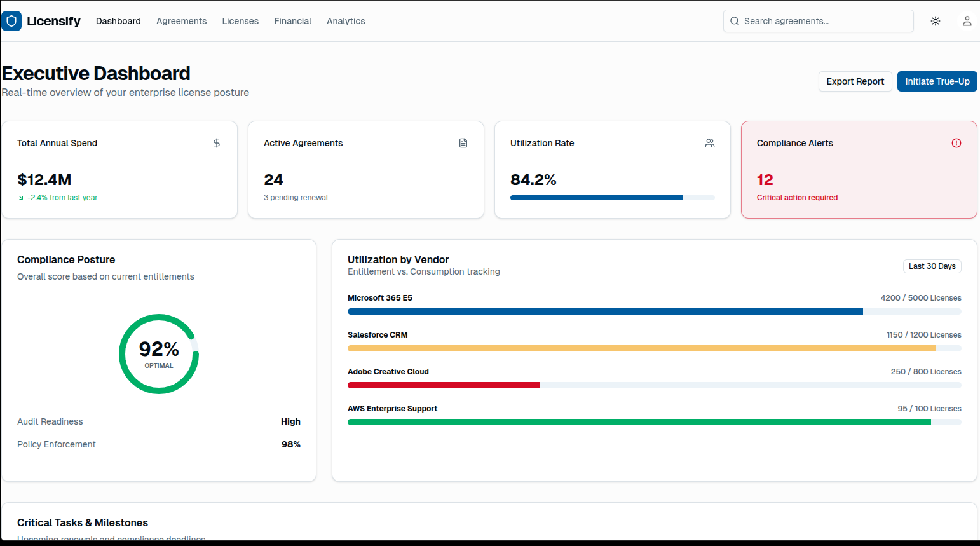The image size is (980, 546).
Task: Click the down-trend arrow under $12.4M
Action: (x=21, y=198)
